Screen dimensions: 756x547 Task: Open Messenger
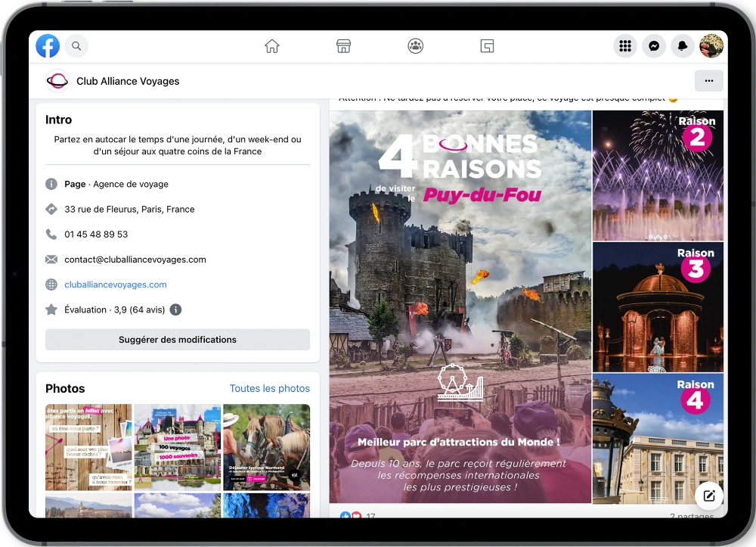point(653,45)
